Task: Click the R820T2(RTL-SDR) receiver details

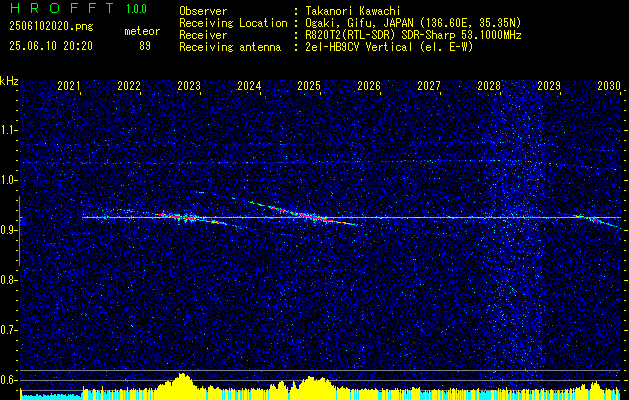Action: pyautogui.click(x=413, y=35)
